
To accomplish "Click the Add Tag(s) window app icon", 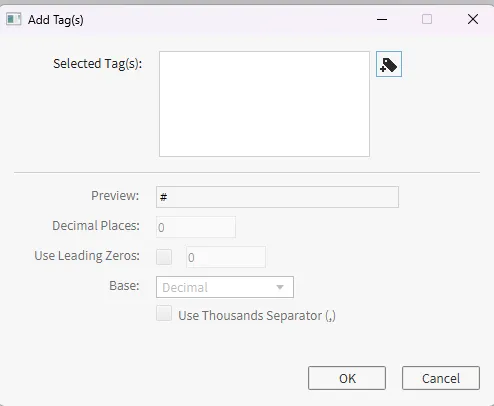I will [14, 19].
